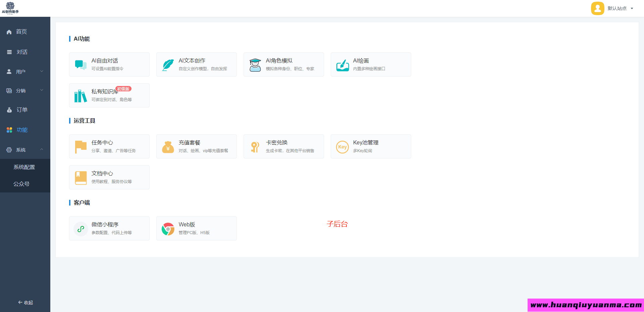Click the text 管理PC版、H5版

click(194, 233)
